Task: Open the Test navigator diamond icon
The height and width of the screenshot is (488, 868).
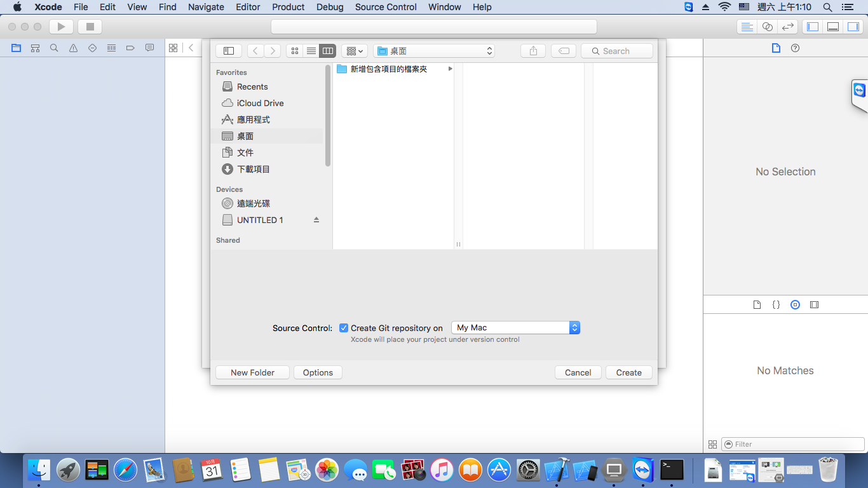Action: tap(92, 48)
